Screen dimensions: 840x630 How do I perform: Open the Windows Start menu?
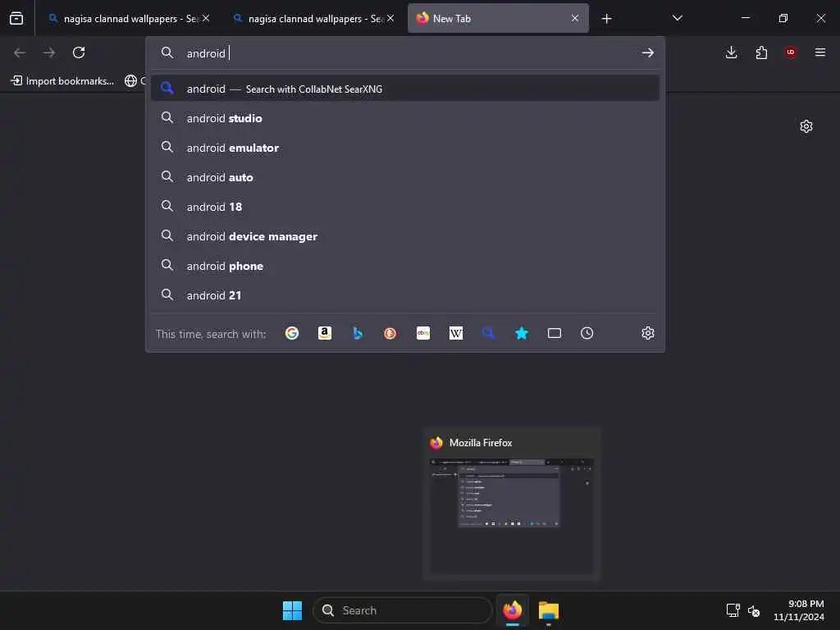coord(293,610)
